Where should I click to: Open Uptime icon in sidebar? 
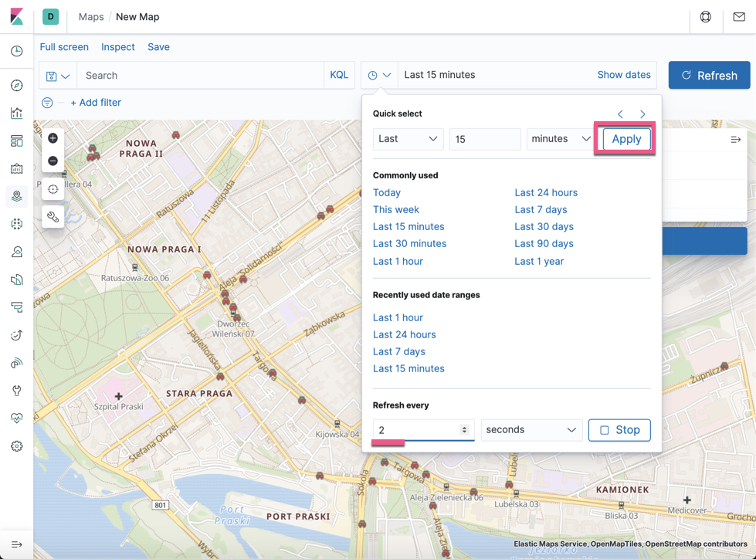16,335
